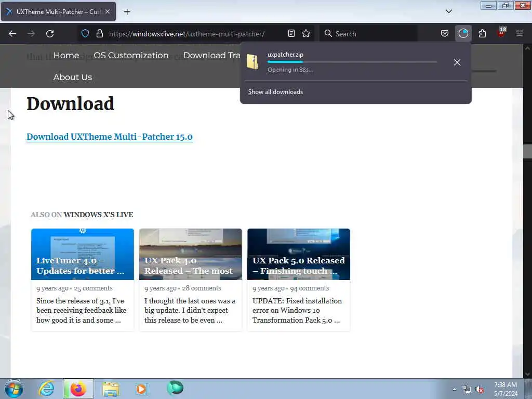This screenshot has width=532, height=399.
Task: Open the green round taskbar application icon
Action: [x=175, y=388]
